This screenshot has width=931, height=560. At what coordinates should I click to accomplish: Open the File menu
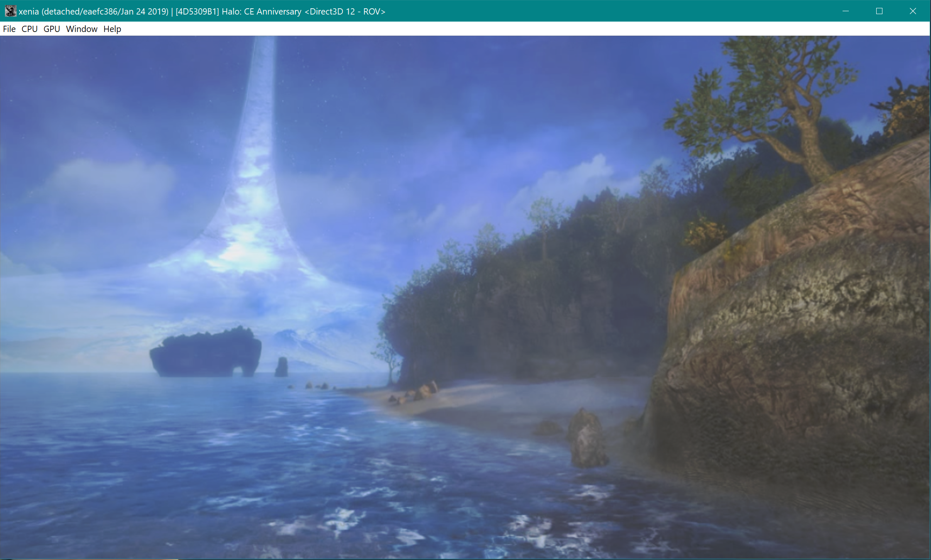[x=9, y=29]
